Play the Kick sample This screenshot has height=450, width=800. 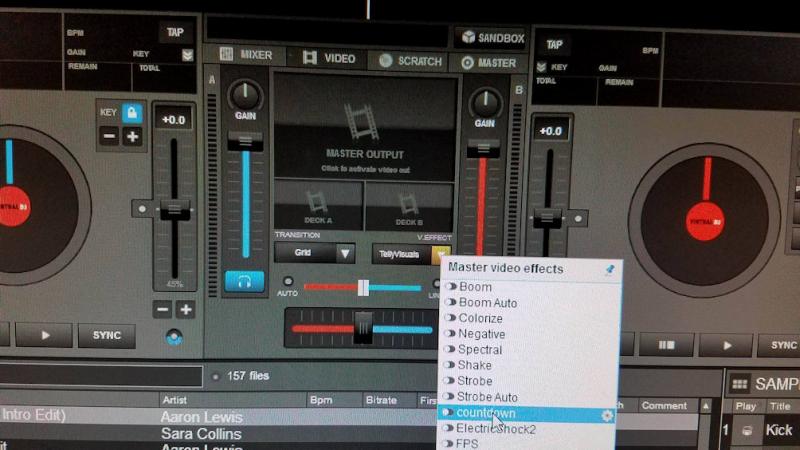coord(746,431)
